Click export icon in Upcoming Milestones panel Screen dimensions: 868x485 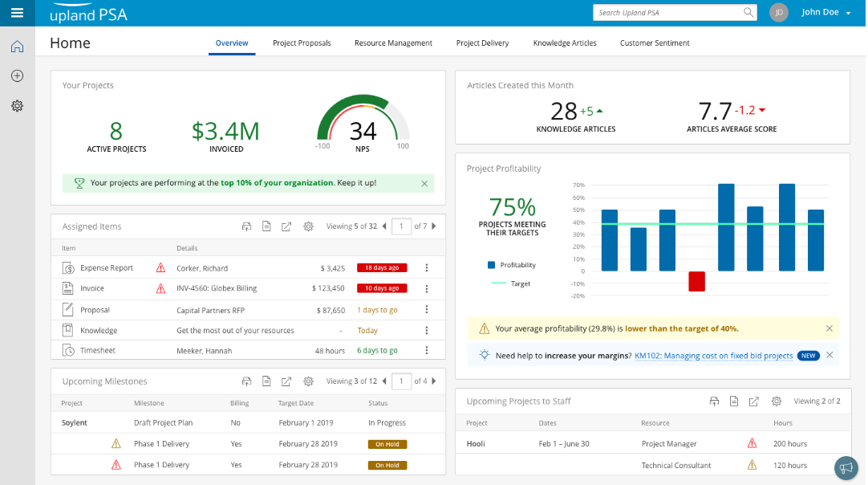click(x=286, y=381)
